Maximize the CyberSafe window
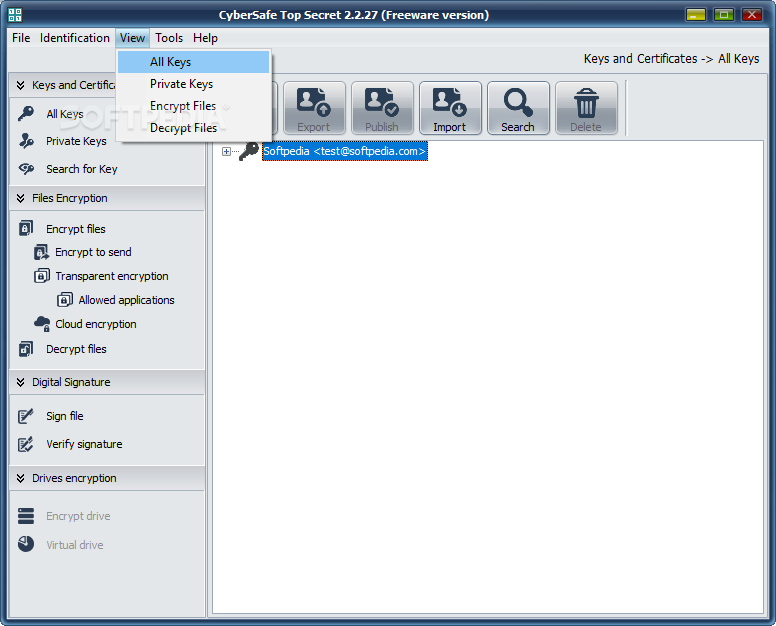This screenshot has width=776, height=626. 724,14
